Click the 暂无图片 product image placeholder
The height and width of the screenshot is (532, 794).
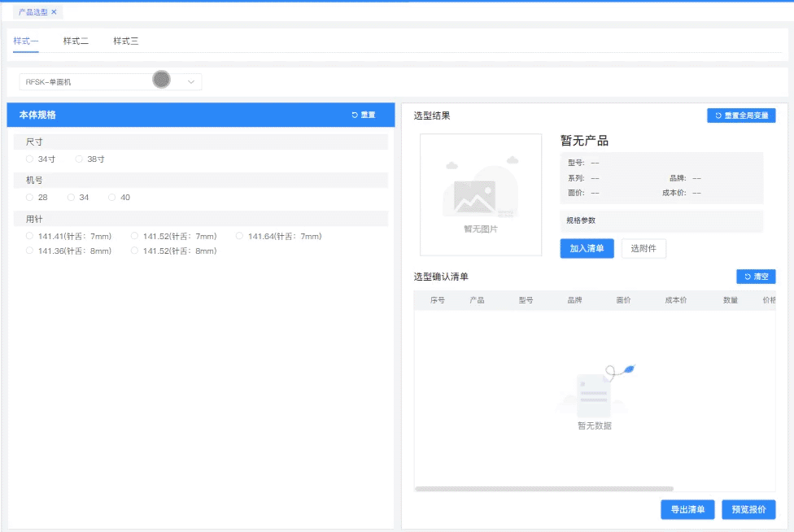pyautogui.click(x=481, y=195)
